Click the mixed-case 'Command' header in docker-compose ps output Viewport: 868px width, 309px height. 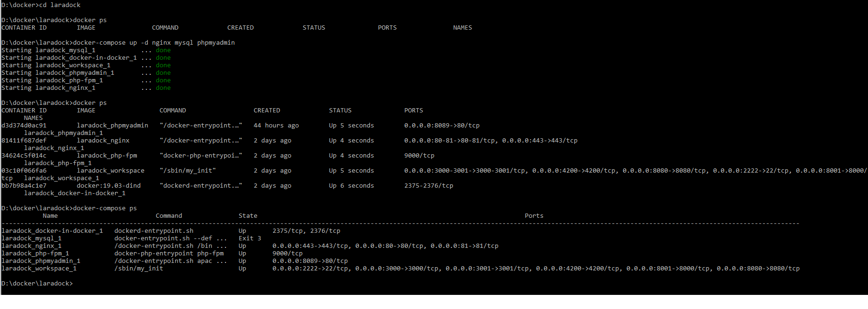pyautogui.click(x=169, y=216)
